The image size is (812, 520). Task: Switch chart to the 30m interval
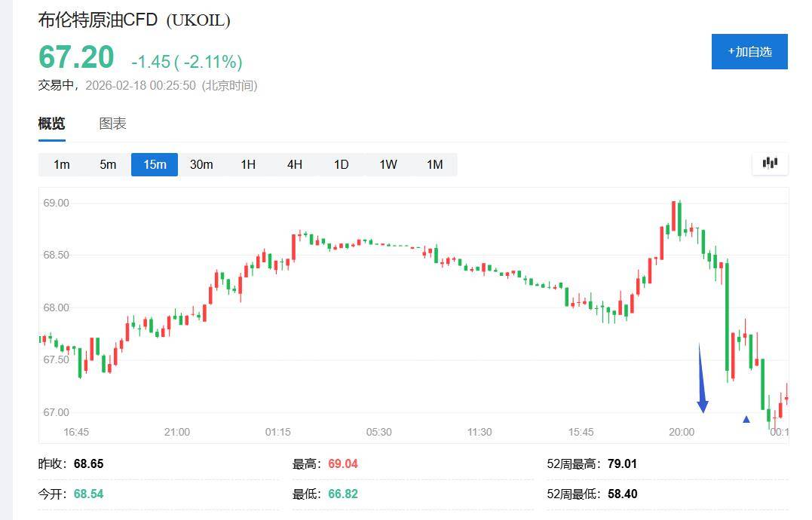click(201, 164)
